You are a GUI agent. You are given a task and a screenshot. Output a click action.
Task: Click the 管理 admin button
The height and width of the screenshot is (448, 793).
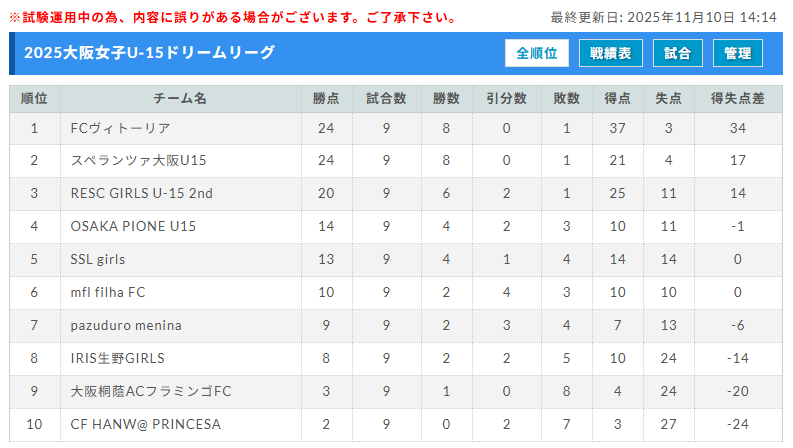[738, 54]
